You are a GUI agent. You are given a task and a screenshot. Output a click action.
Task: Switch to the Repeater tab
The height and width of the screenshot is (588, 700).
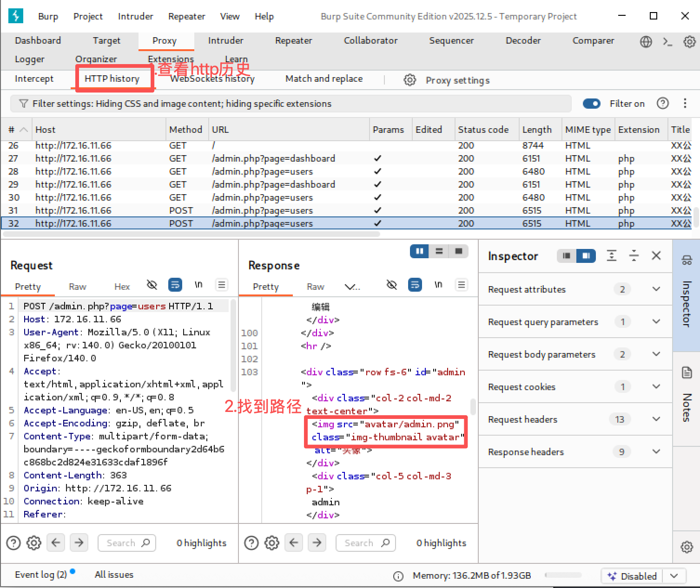tap(293, 41)
